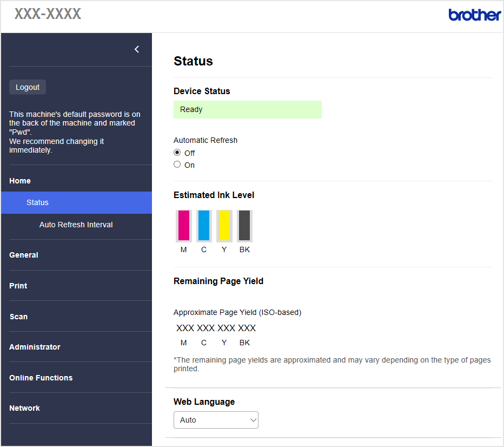Select Automatic Refresh Off radio button

177,153
